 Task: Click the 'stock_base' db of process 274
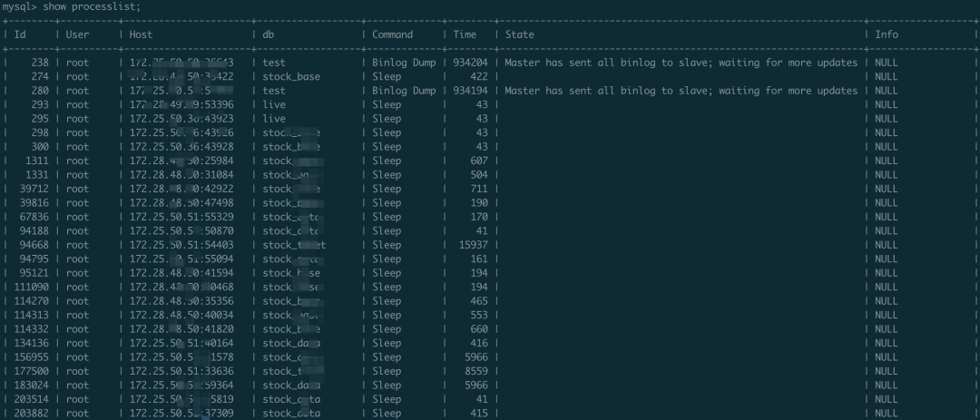[290, 77]
